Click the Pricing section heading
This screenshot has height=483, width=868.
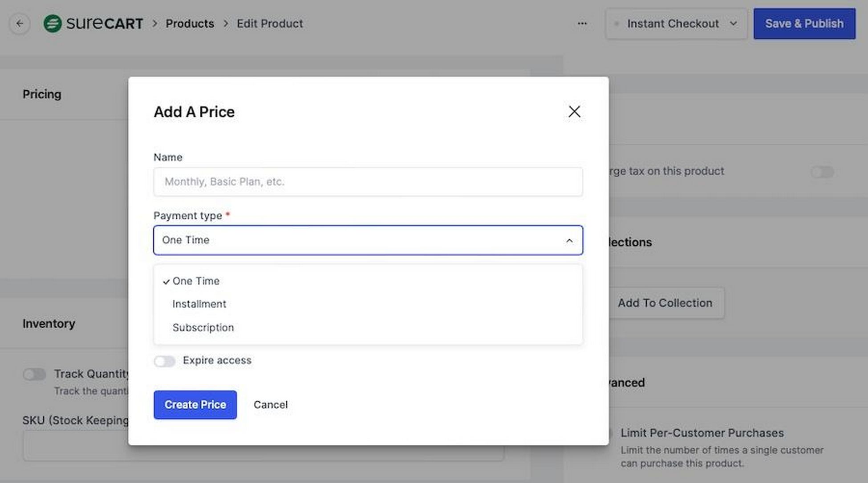point(42,94)
